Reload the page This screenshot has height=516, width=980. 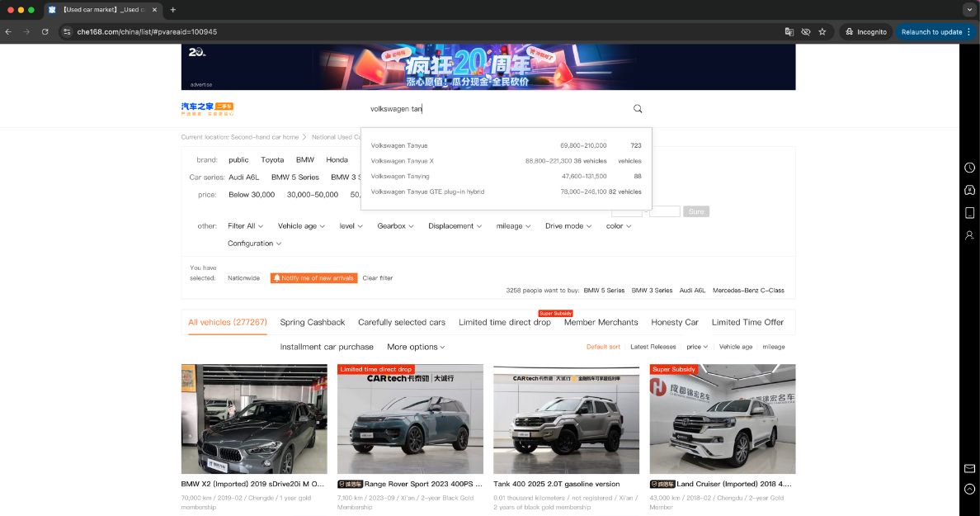click(45, 32)
